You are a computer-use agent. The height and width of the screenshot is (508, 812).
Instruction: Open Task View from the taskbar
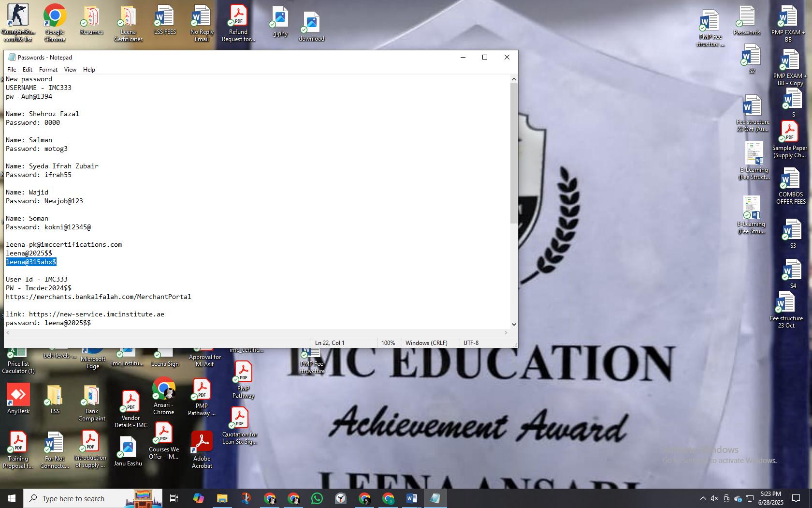174,498
